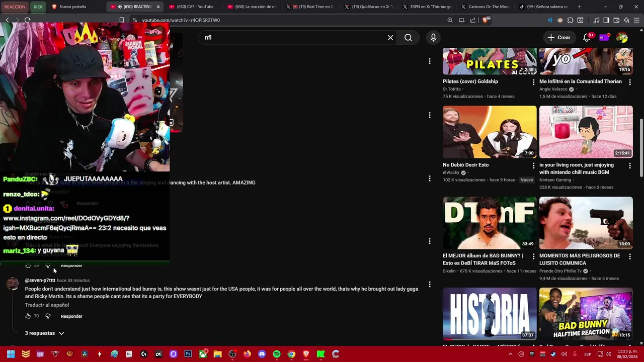
Task: Open Brave Shields lion icon
Action: click(486, 20)
